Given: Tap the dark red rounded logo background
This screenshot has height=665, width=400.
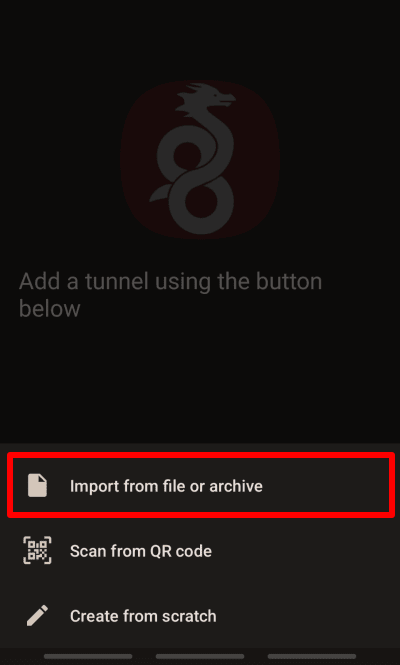Looking at the screenshot, I should [200, 159].
